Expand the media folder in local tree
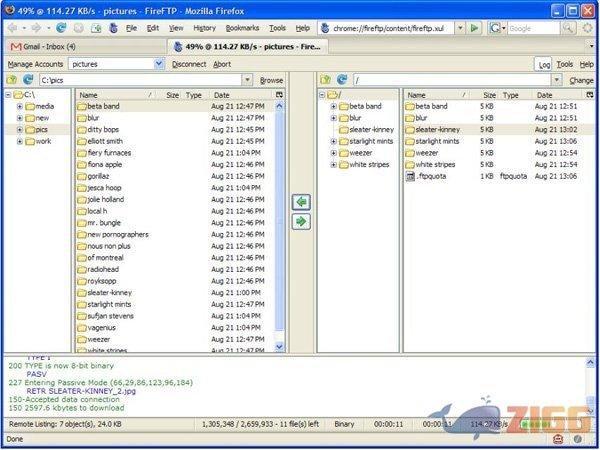Viewport: 600px width, 450px height. [x=20, y=106]
